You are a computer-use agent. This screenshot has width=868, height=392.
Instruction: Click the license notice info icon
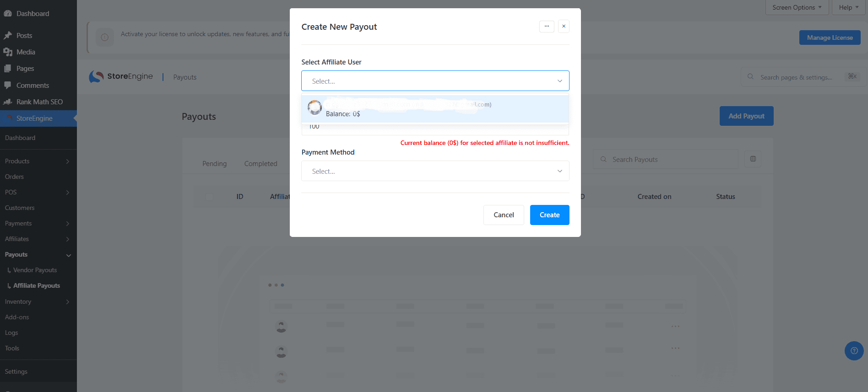pos(105,38)
